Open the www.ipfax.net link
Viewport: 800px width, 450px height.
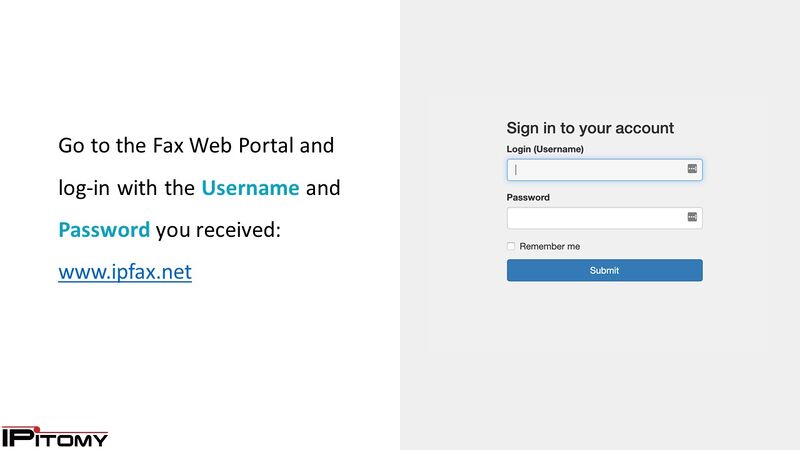click(x=125, y=271)
